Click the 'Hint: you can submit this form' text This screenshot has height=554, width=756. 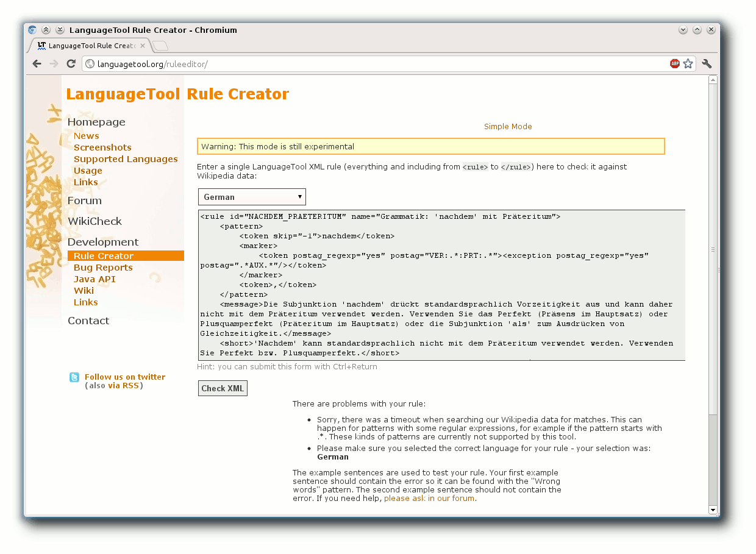coord(287,367)
